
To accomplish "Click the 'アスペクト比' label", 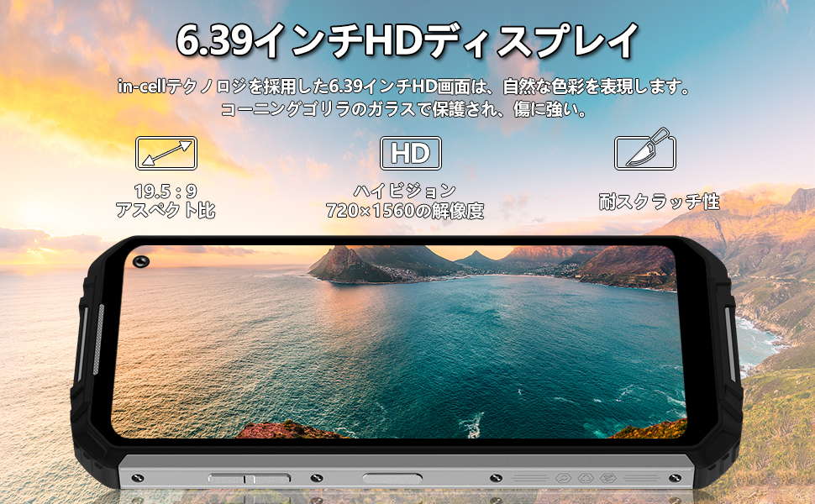I will point(166,211).
